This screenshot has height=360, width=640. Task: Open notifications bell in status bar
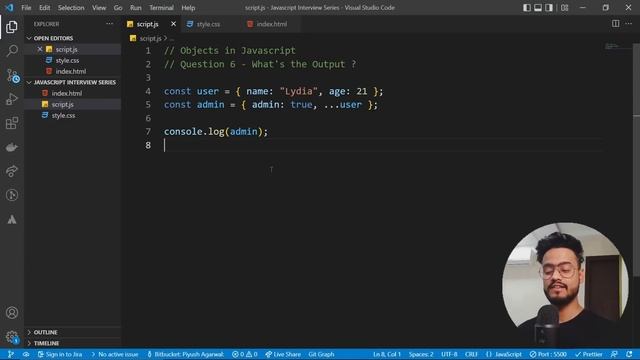point(629,354)
